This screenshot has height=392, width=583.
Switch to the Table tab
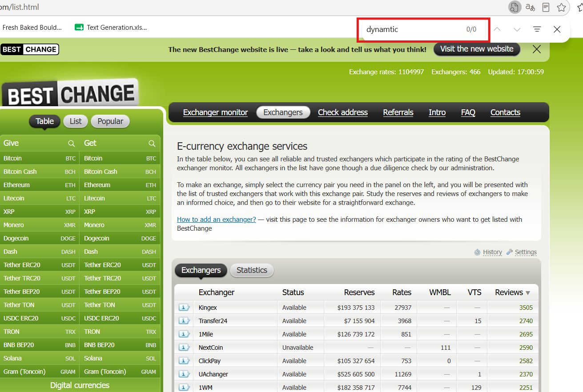44,121
